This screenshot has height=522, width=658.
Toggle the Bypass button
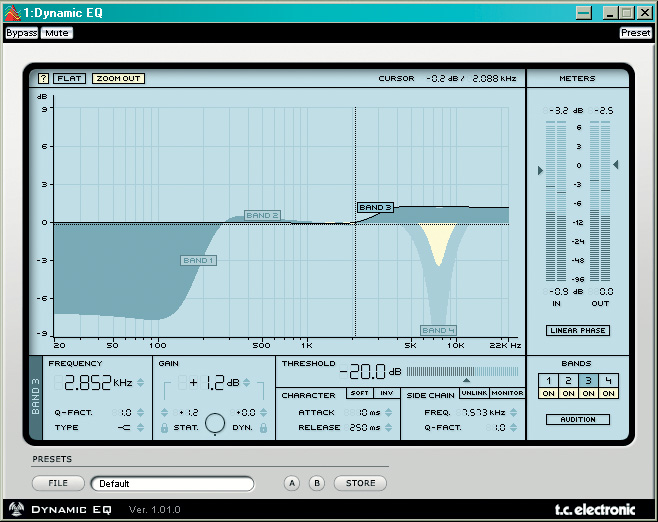pos(21,33)
